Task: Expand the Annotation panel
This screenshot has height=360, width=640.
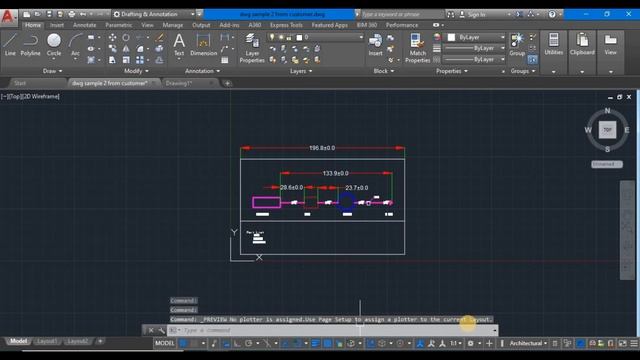Action: [x=202, y=71]
